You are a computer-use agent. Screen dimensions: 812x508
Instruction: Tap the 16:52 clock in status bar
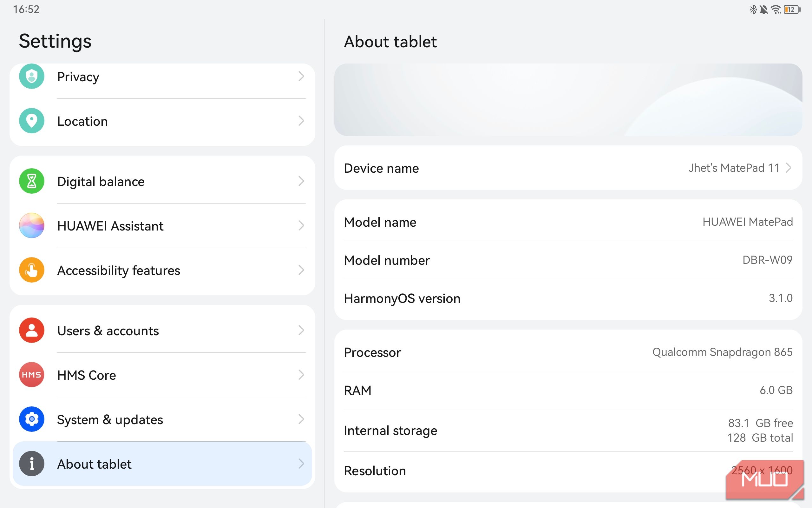tap(26, 9)
